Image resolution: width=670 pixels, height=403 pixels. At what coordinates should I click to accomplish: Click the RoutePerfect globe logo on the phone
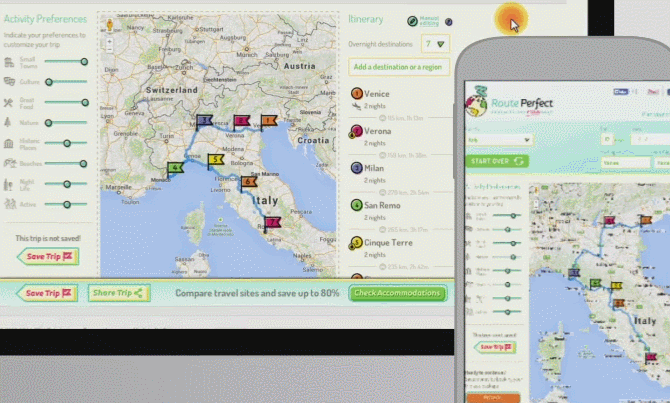(476, 102)
